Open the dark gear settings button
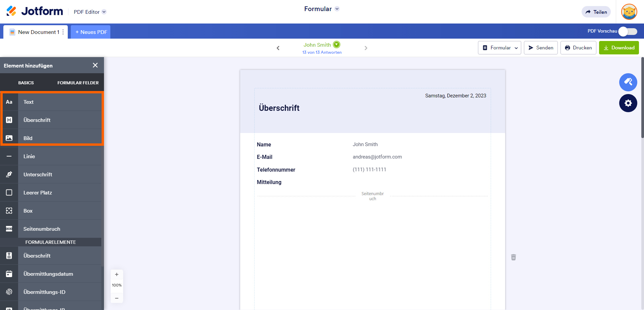The image size is (644, 310). (628, 103)
